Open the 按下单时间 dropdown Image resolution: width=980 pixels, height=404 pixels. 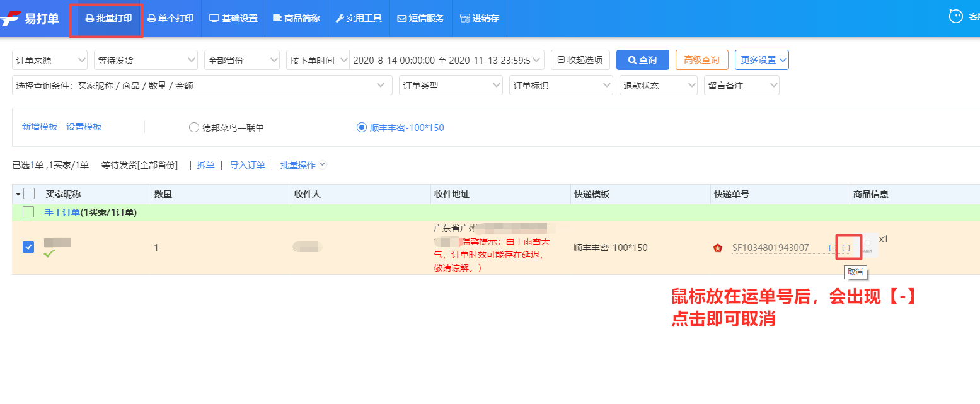[318, 61]
